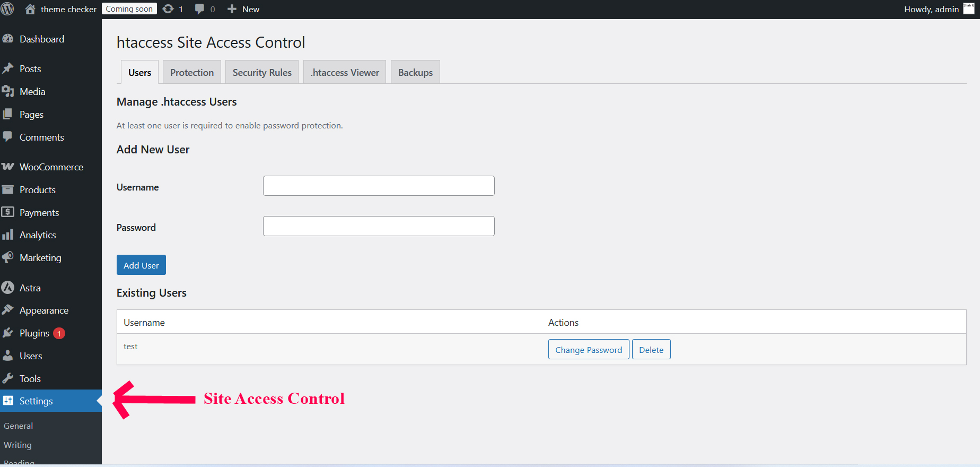Screen dimensions: 980x467
Task: Open the Plugins menu with update badge
Action: tap(35, 333)
